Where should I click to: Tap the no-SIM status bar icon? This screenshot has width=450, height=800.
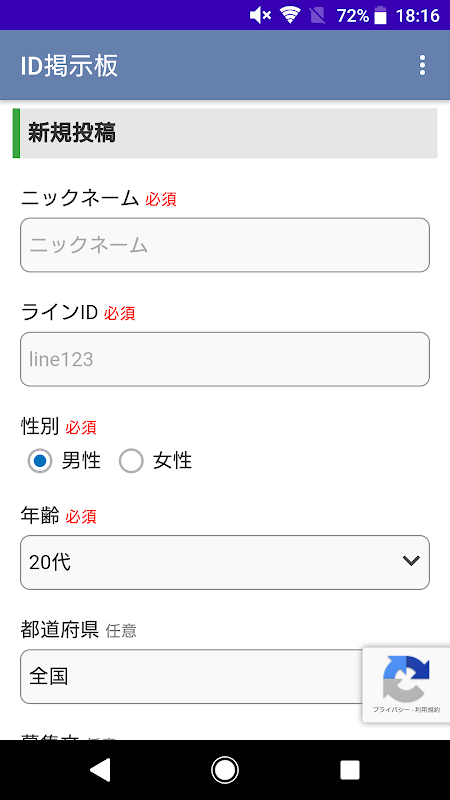click(317, 16)
